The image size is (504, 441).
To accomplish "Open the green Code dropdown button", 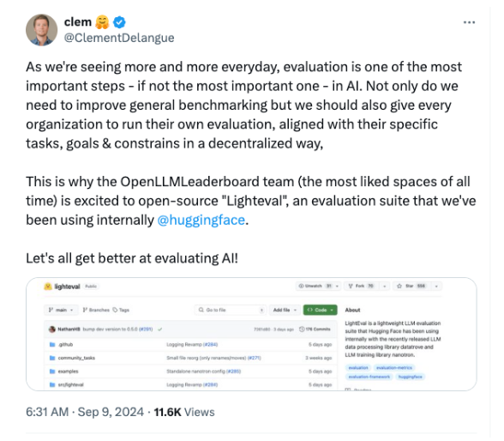I will coord(321,310).
